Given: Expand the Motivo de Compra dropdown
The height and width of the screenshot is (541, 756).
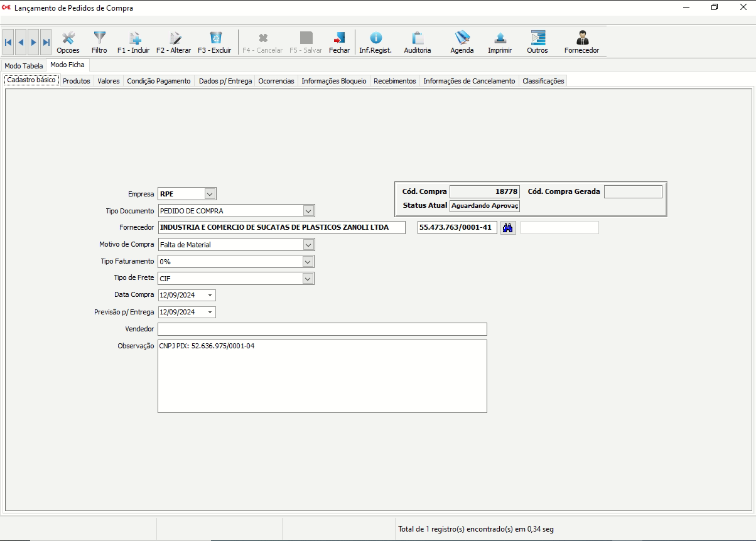Looking at the screenshot, I should coord(308,245).
